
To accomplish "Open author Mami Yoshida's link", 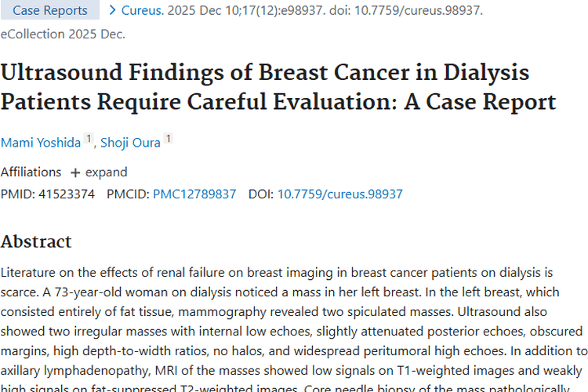I will (40, 142).
